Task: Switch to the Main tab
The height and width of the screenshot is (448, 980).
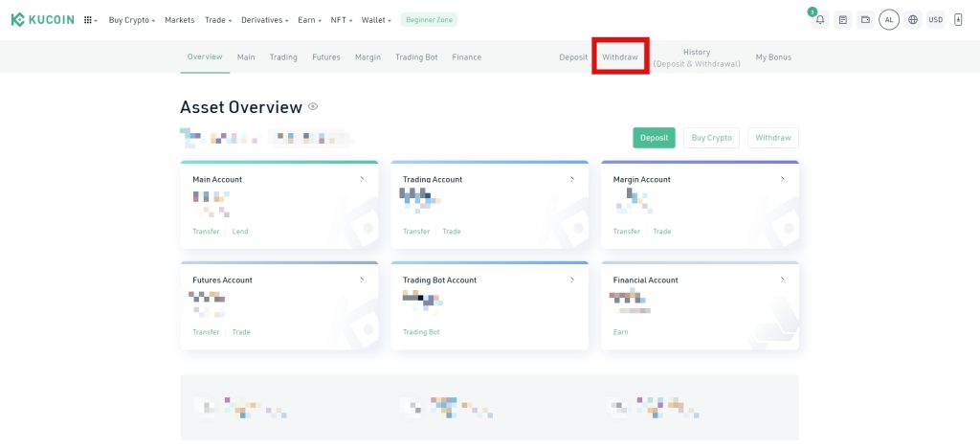Action: coord(246,56)
